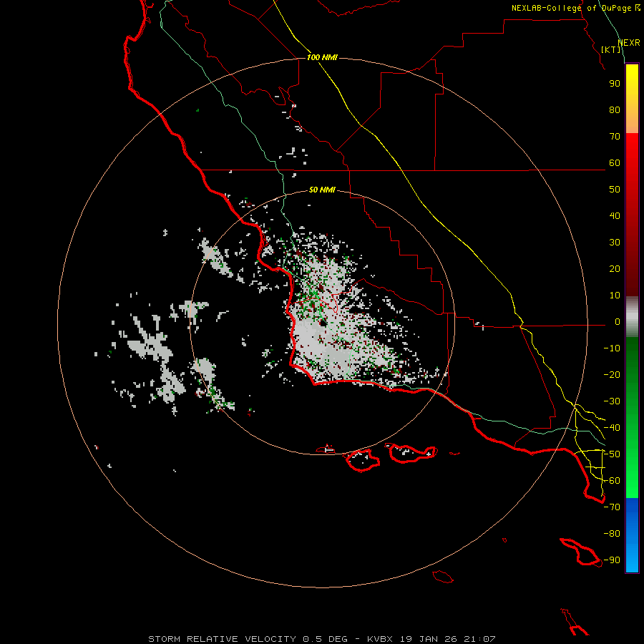644x644 pixels.
Task: Click the 20 value on the velocity scale
Action: tap(615, 269)
